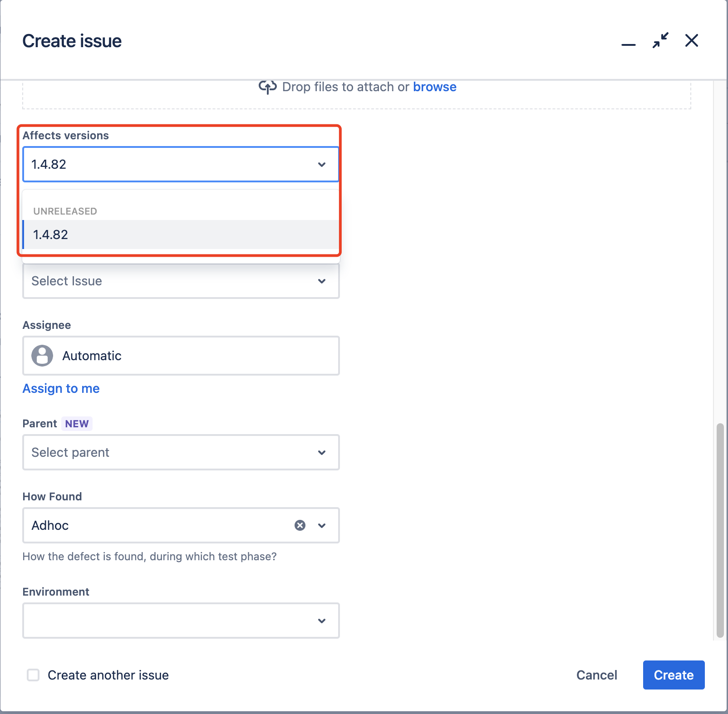This screenshot has width=728, height=714.
Task: Clear the Adhoc value in How Found
Action: (x=300, y=525)
